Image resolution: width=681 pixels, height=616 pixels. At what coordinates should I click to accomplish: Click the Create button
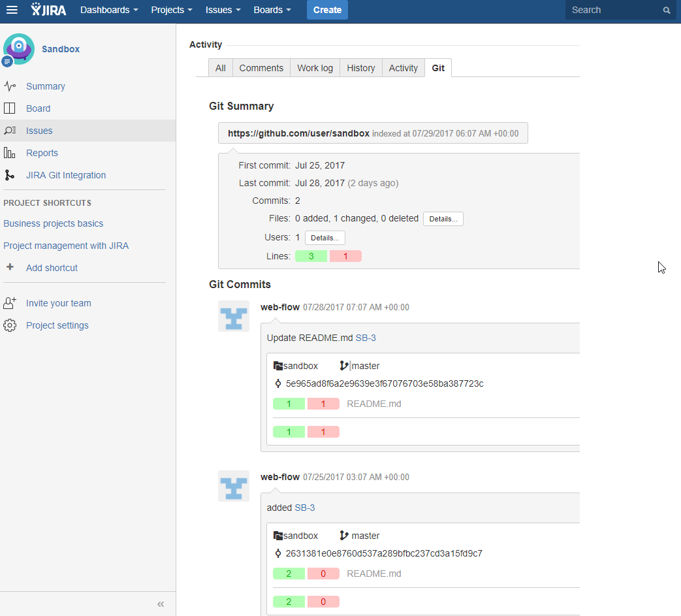coord(328,10)
